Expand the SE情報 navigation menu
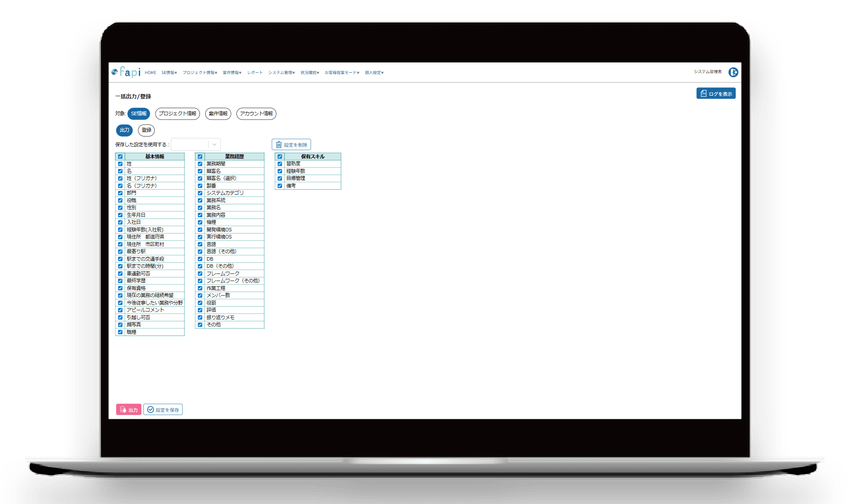Viewport: 851px width, 504px height. pyautogui.click(x=169, y=73)
